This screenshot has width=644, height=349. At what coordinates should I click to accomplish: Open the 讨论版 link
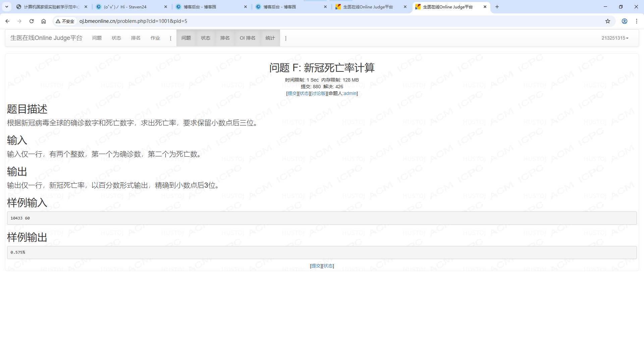pos(319,93)
